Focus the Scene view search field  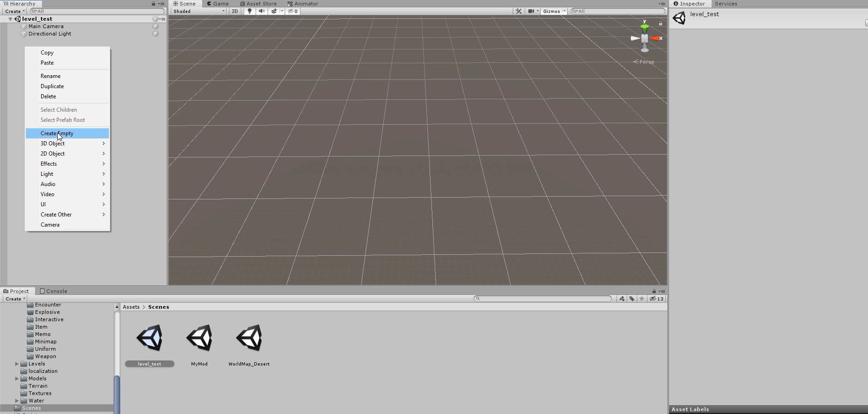(618, 11)
